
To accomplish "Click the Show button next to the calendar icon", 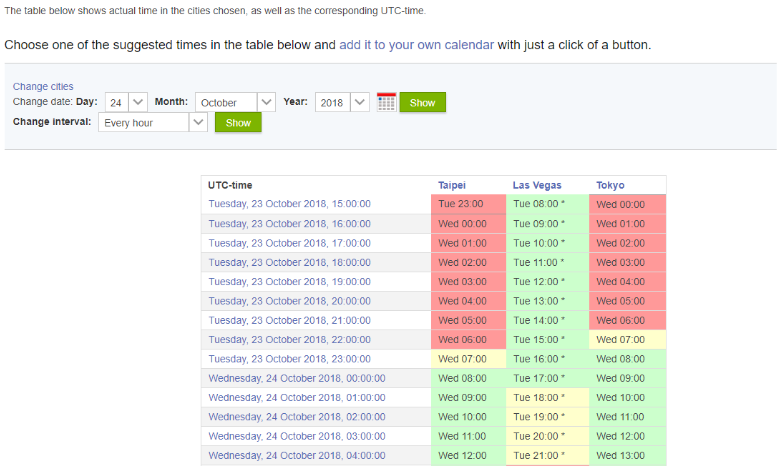I will pyautogui.click(x=422, y=102).
